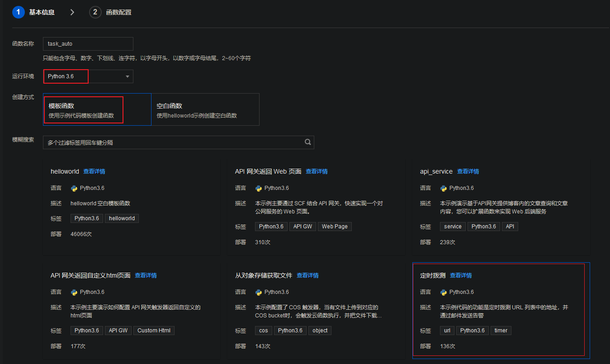Viewport: 610px width, 364px height.
Task: Click API GW tag in Web 页面 card
Action: click(x=303, y=227)
